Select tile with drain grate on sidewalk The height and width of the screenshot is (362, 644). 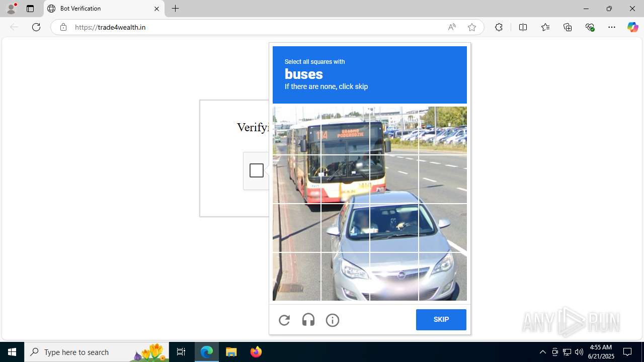[296, 277]
